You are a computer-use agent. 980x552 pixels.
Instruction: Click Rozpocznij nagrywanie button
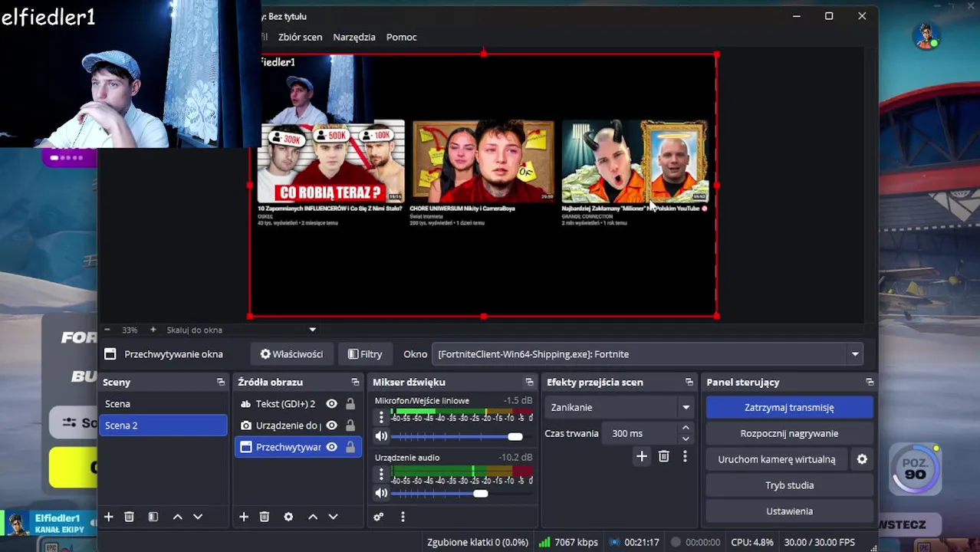tap(789, 433)
